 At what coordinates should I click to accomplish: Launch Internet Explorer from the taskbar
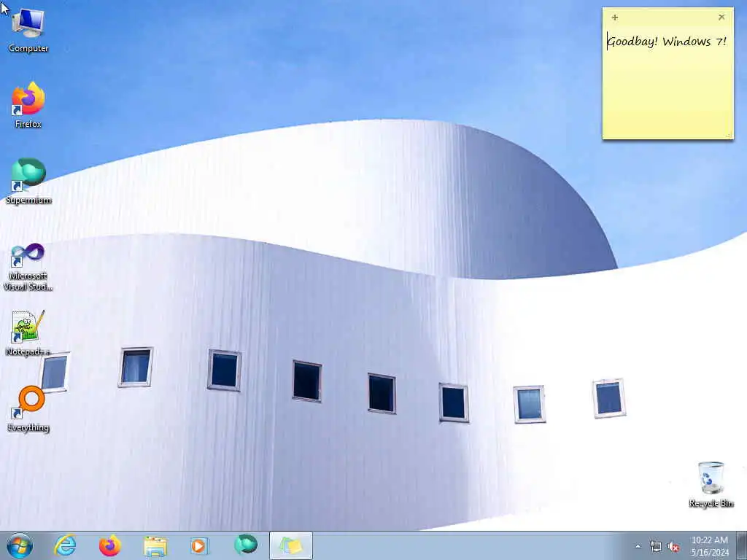click(x=65, y=545)
